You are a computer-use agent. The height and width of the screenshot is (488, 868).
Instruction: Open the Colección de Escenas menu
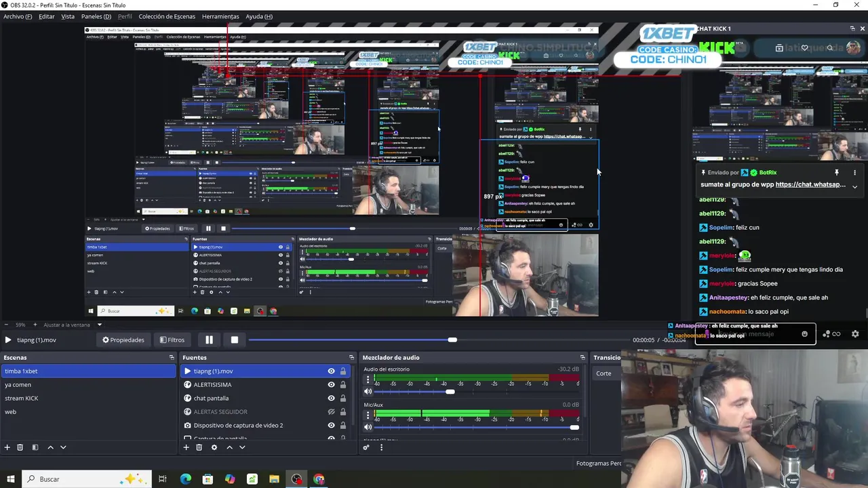pos(167,16)
